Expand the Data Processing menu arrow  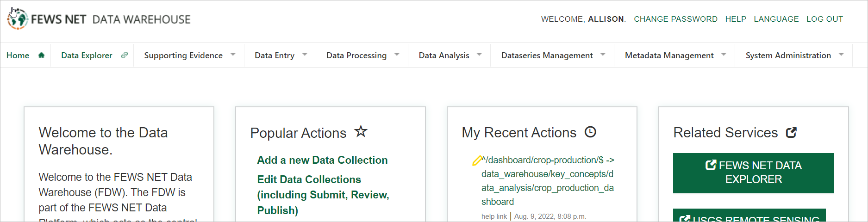(397, 55)
